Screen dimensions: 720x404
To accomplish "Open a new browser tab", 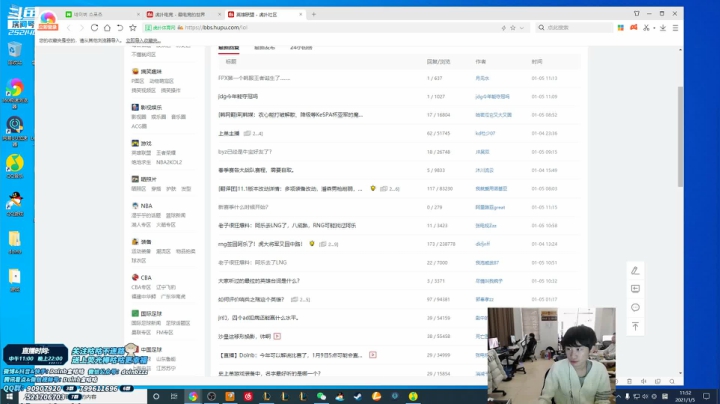I will [x=314, y=14].
